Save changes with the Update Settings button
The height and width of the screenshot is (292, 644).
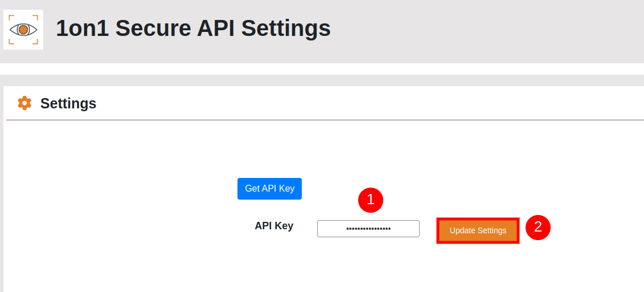478,231
